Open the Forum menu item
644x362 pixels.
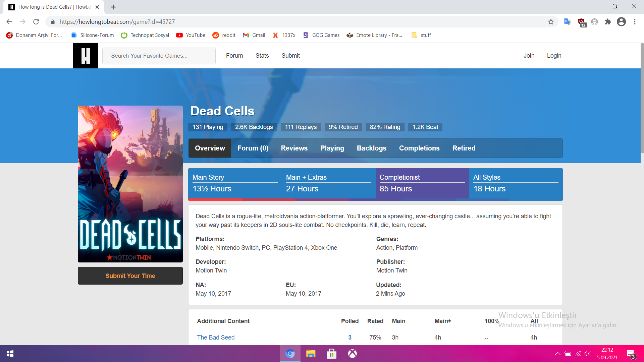point(234,56)
